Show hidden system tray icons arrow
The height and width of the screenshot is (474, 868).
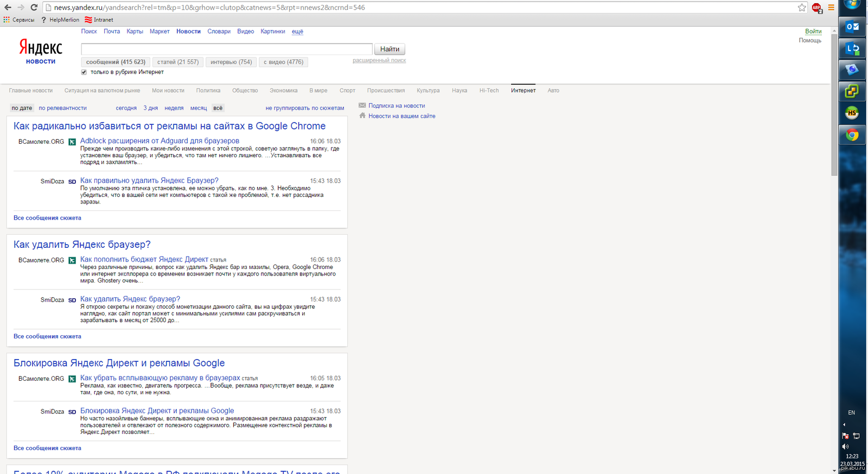pos(844,425)
